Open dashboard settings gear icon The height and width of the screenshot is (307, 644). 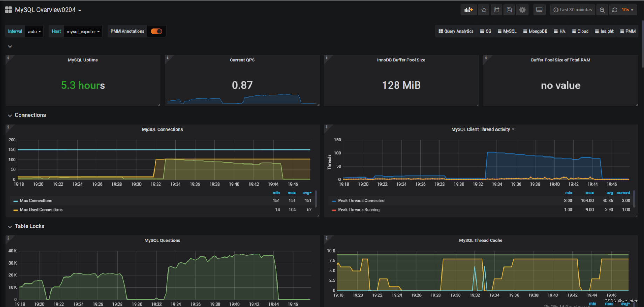(522, 10)
